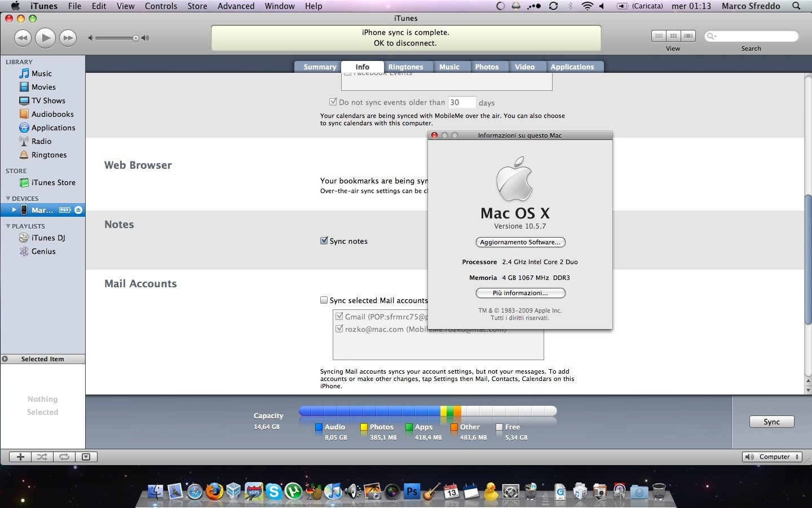Click the volume slider knob
The width and height of the screenshot is (812, 508).
(x=136, y=38)
